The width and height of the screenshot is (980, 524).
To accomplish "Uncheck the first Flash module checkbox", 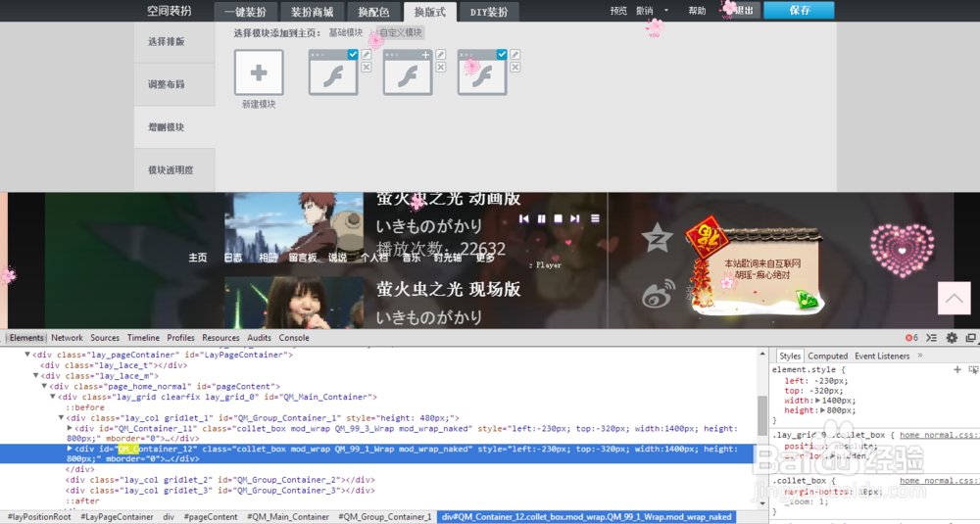I will coord(353,55).
